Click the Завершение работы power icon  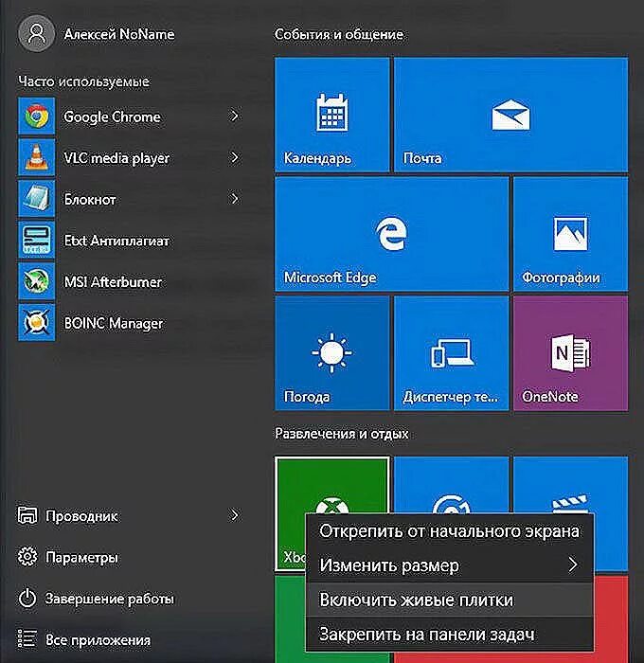point(27,599)
